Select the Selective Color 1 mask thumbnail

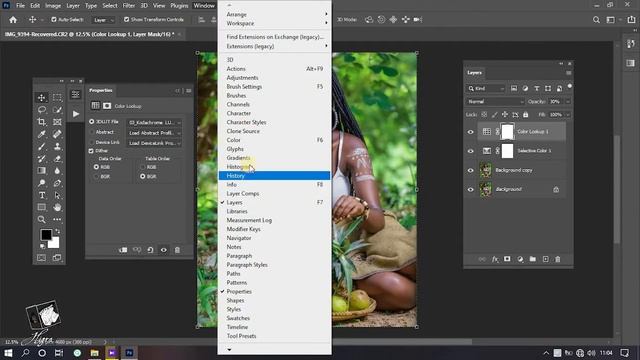click(507, 151)
